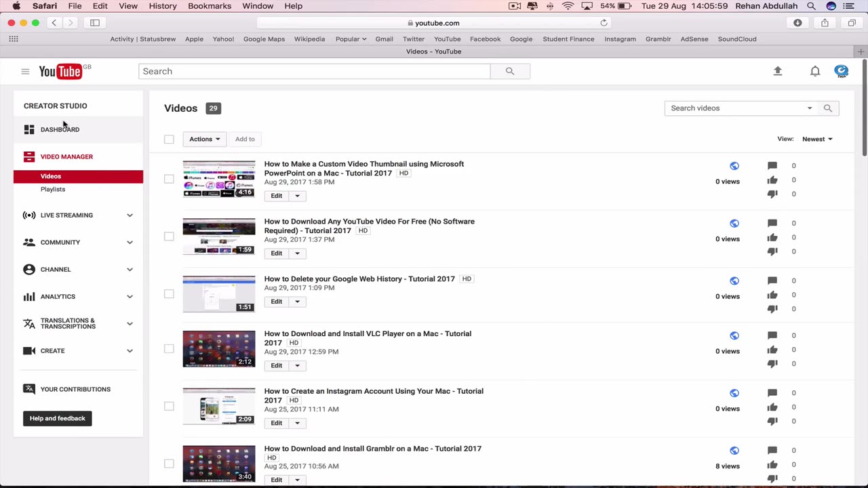Click comments icon for Instagram Account video
868x488 pixels.
pos(772,392)
